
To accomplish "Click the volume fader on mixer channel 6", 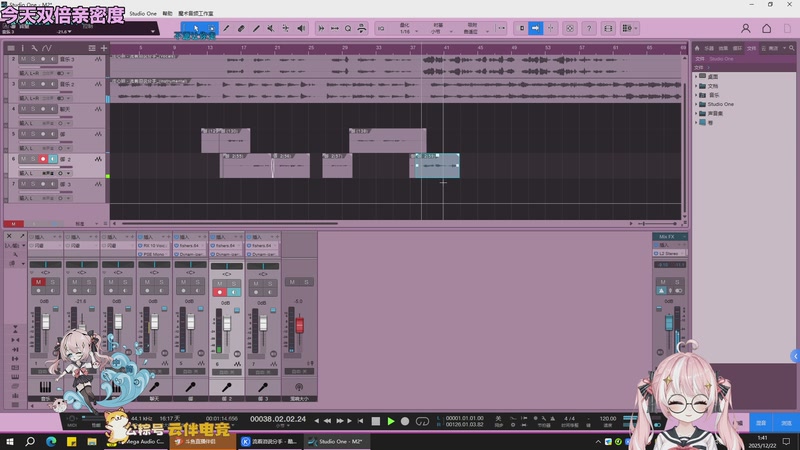I will [x=227, y=323].
